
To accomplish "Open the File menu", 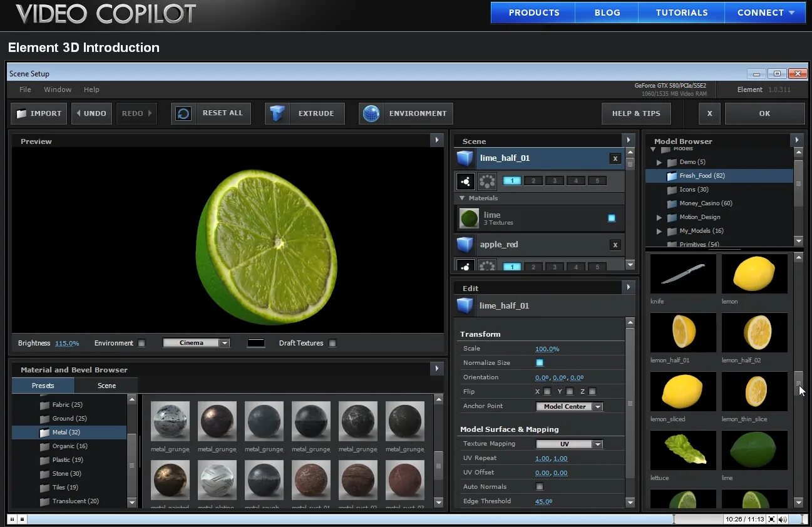I will point(25,90).
